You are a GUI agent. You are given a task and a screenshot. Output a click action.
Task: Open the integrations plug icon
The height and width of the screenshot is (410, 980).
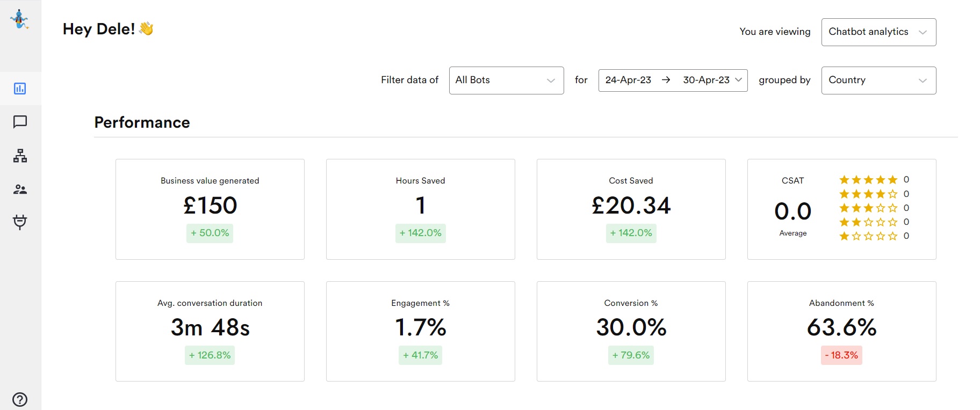[x=20, y=222]
